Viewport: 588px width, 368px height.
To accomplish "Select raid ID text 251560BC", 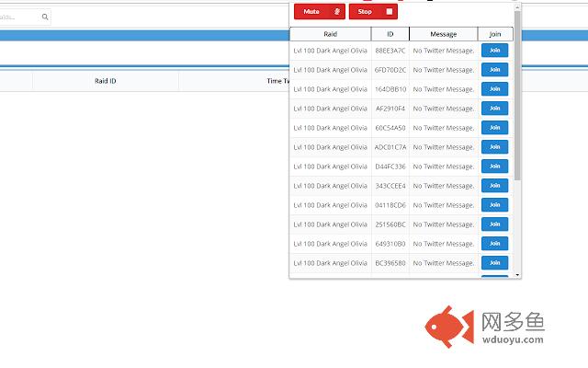I will 390,224.
